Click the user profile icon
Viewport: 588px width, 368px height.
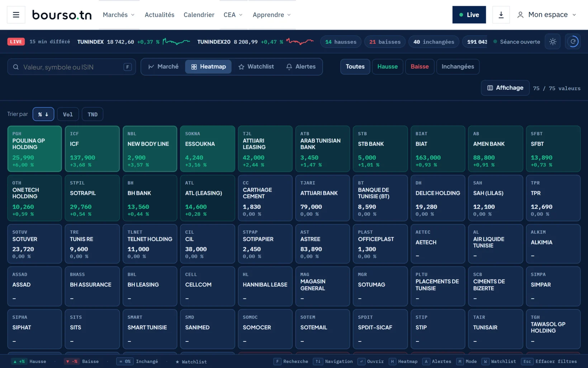coord(520,15)
